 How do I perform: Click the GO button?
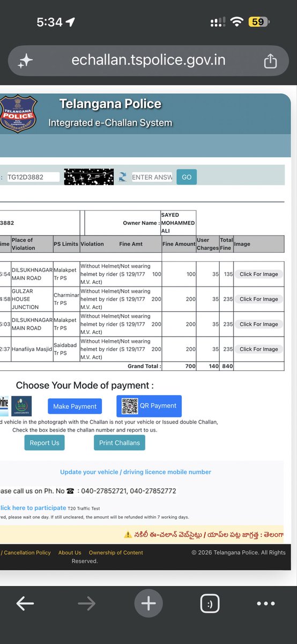[x=187, y=177]
